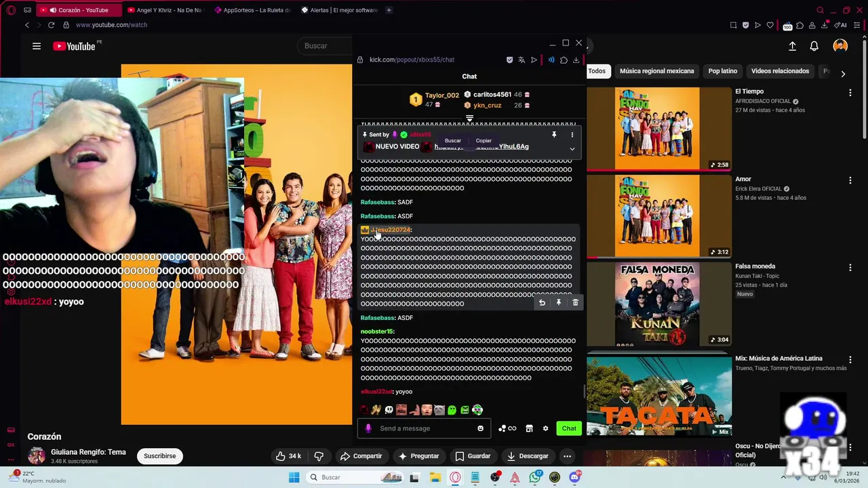This screenshot has height=488, width=868.
Task: Like the Corazón video
Action: click(x=288, y=456)
